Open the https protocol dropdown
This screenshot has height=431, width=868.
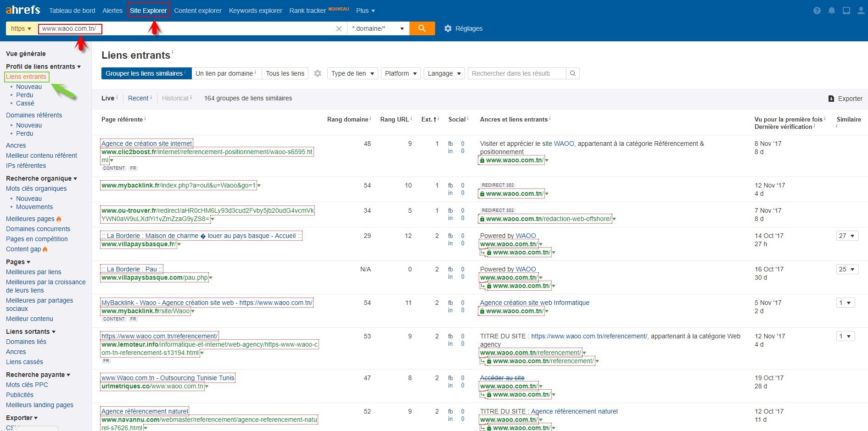pyautogui.click(x=21, y=28)
